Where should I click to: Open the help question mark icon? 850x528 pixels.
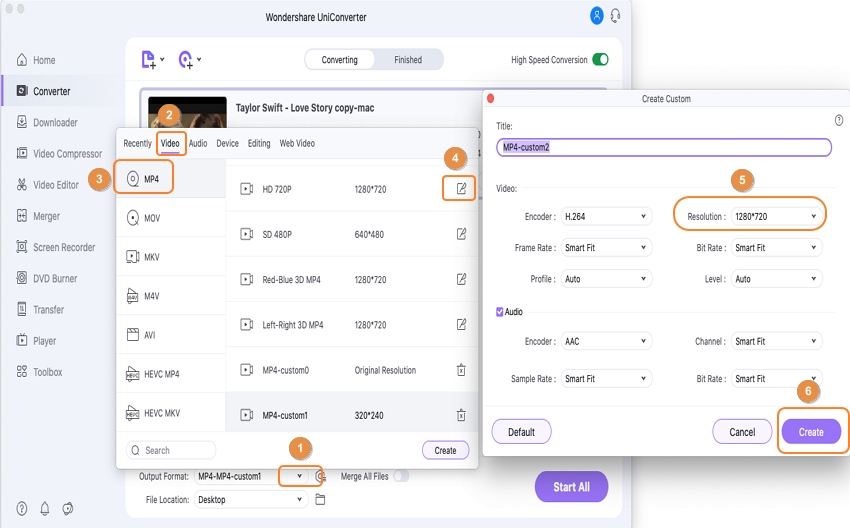[22, 508]
